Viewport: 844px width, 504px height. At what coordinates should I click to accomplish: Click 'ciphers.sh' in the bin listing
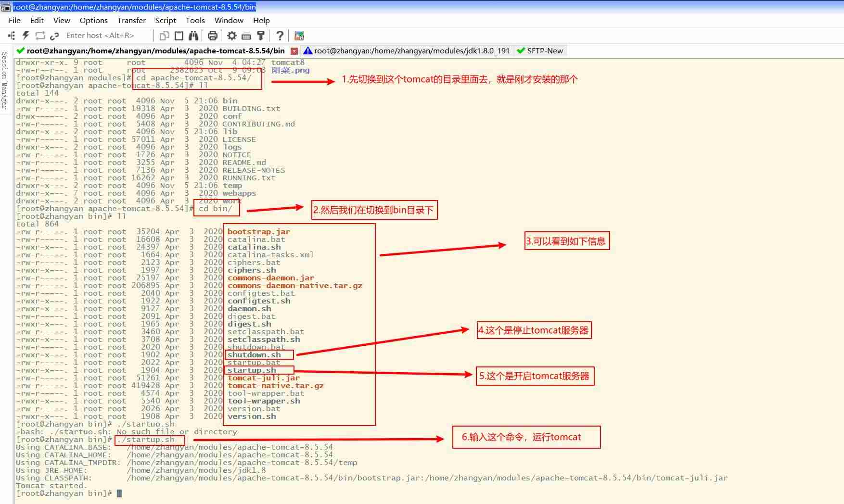252,270
